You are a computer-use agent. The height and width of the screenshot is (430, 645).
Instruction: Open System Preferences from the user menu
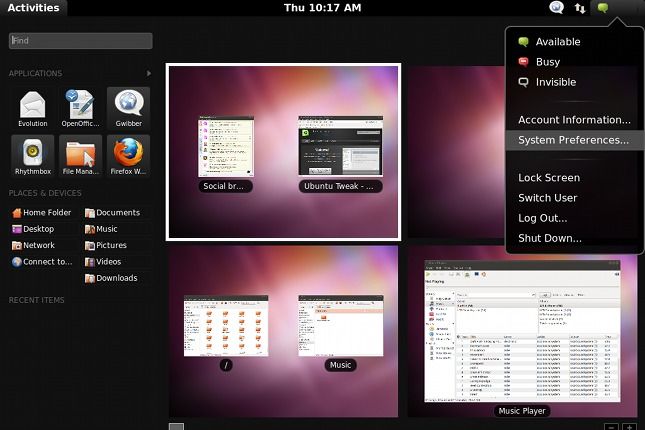tap(573, 140)
